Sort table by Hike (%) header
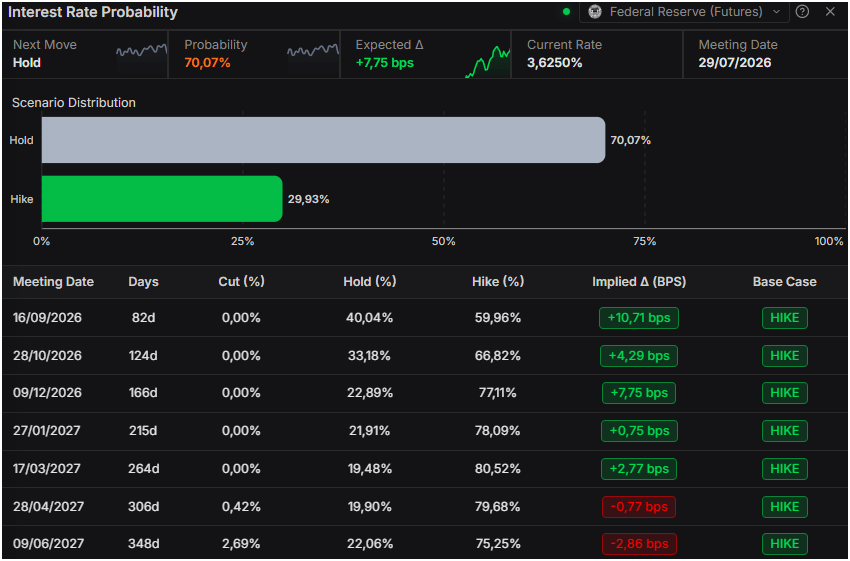The height and width of the screenshot is (561, 850). pyautogui.click(x=498, y=282)
